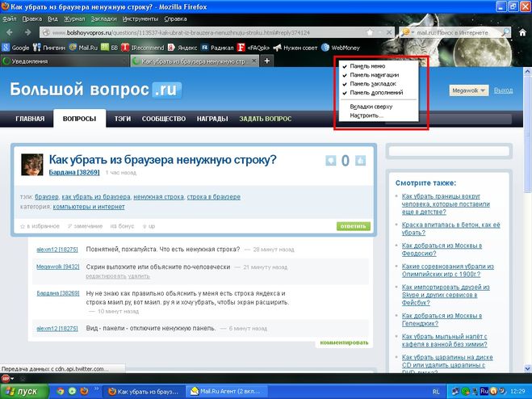Uncheck Панель закладок in the context menu
Image resolution: width=532 pixels, height=399 pixels.
[x=379, y=84]
